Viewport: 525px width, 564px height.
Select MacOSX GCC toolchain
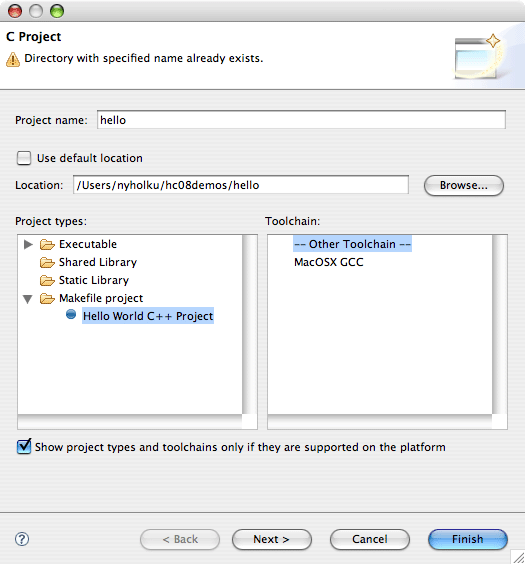328,262
